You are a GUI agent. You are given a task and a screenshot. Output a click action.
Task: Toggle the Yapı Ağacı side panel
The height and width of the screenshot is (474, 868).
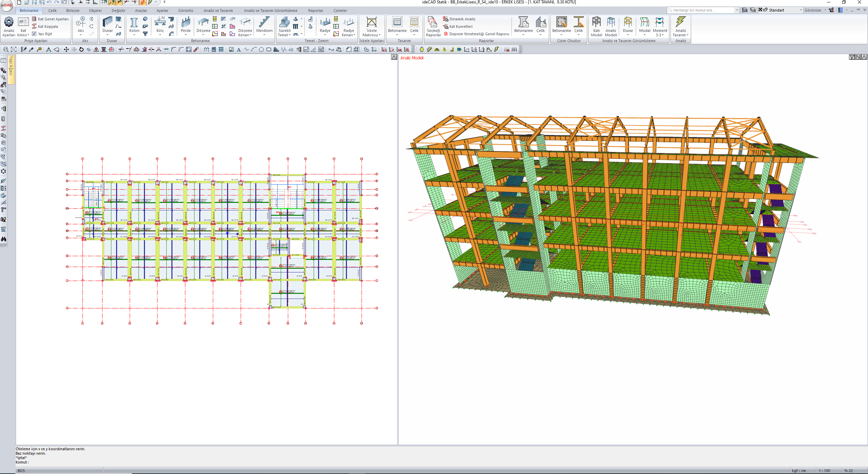[11, 66]
